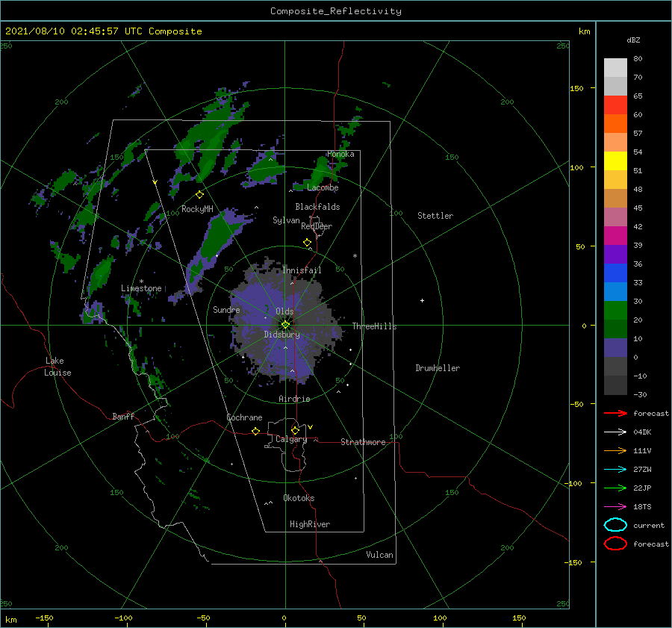Click the Stettler town label

[x=435, y=216]
